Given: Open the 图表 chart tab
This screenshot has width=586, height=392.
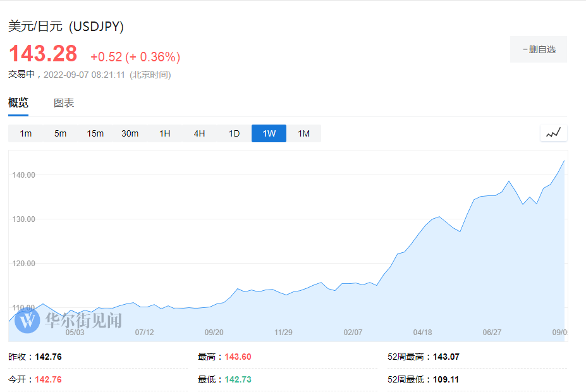Looking at the screenshot, I should 64,103.
